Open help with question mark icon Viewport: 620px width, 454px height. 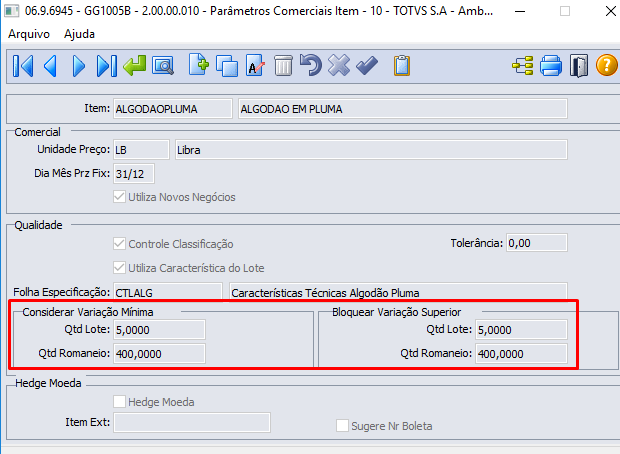607,65
